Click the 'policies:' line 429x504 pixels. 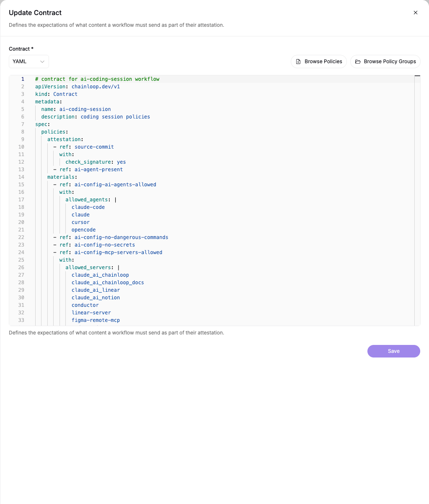pos(54,132)
